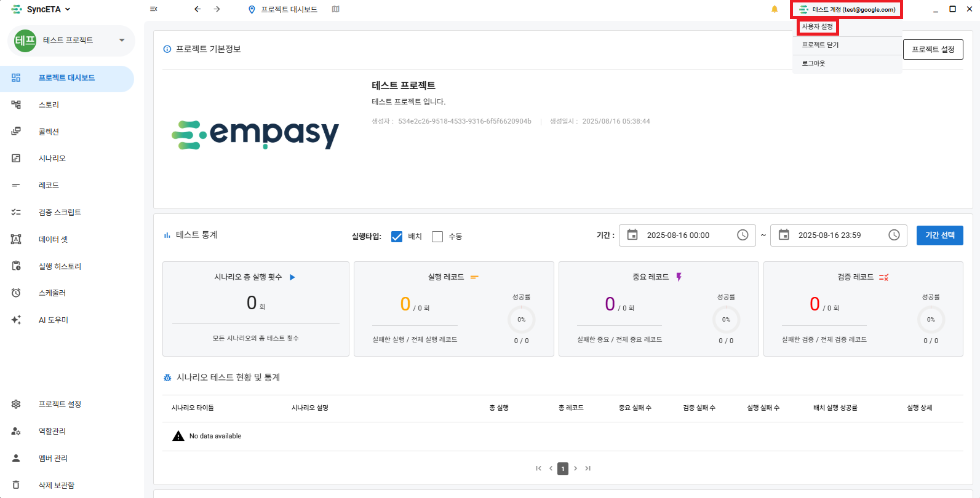Open the AI 도우미 sidebar item
This screenshot has height=498, width=980.
pos(54,320)
